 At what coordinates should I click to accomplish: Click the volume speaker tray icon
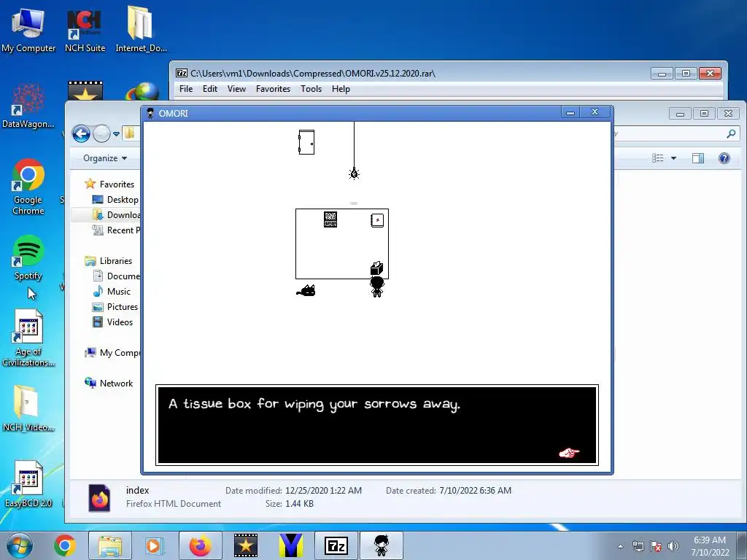[673, 546]
